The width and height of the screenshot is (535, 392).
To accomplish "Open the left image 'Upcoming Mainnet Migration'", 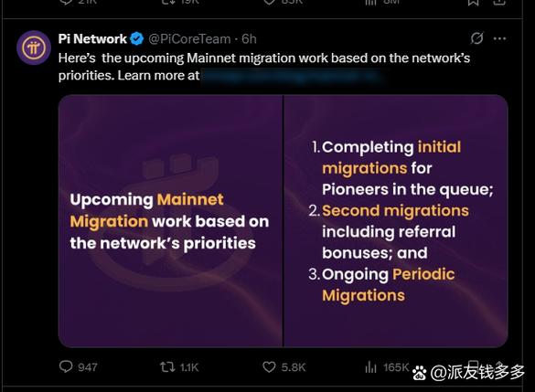I will coord(170,221).
